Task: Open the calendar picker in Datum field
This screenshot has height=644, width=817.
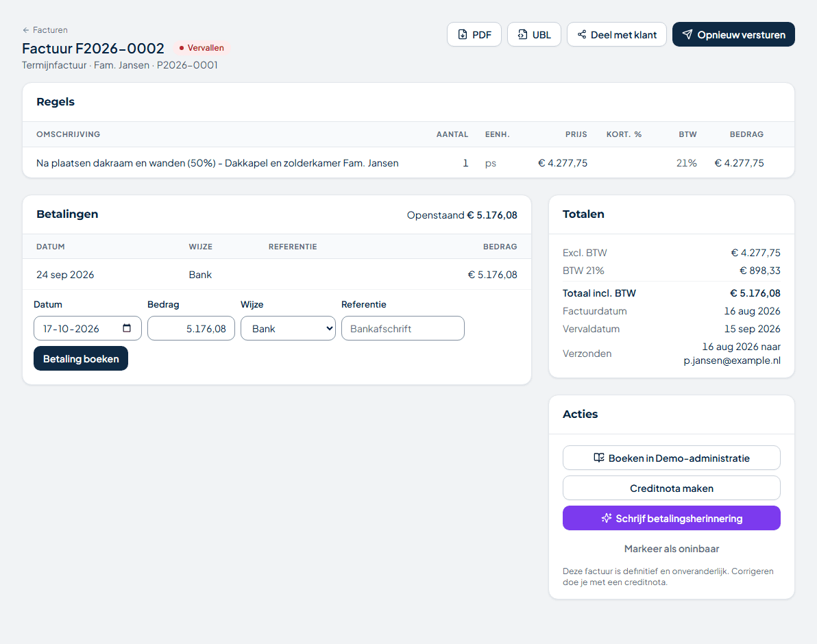Action: pos(127,328)
